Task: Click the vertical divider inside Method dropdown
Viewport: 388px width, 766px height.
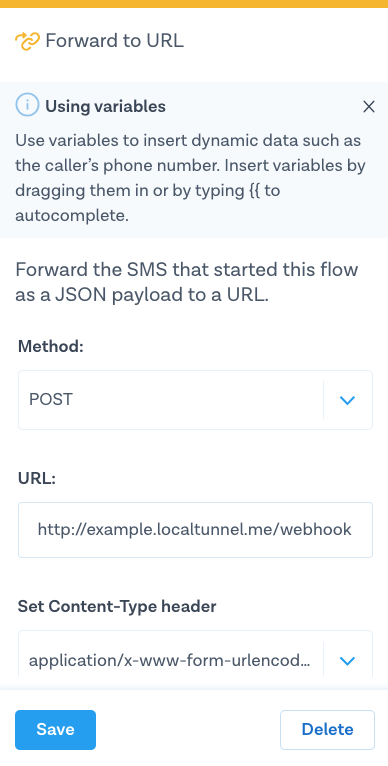Action: [323, 400]
